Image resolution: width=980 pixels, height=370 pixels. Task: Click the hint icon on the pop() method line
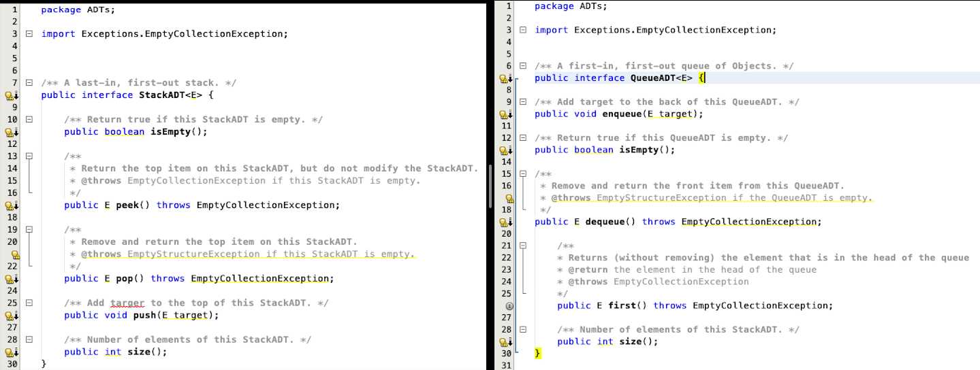tap(12, 279)
